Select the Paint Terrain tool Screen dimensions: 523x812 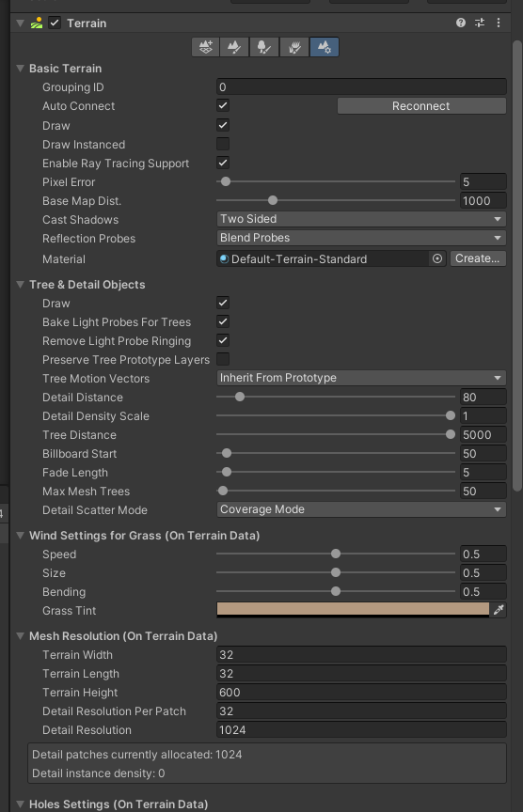point(235,47)
